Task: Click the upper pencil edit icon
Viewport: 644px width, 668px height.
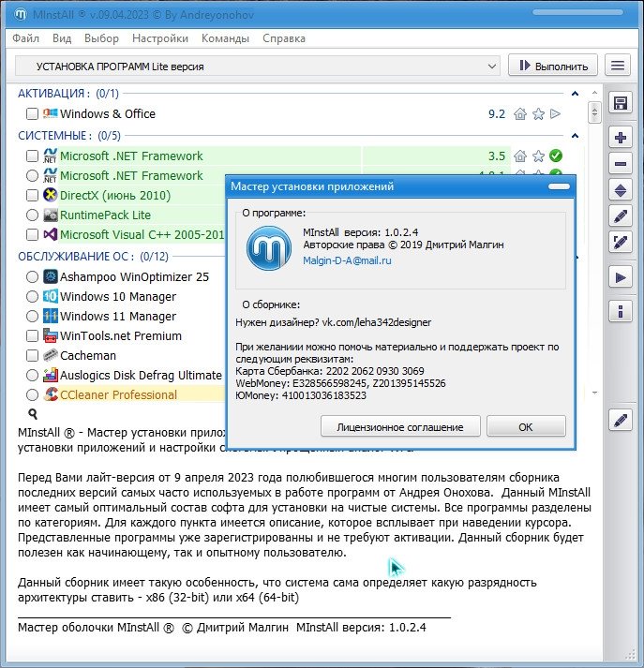Action: tap(621, 216)
